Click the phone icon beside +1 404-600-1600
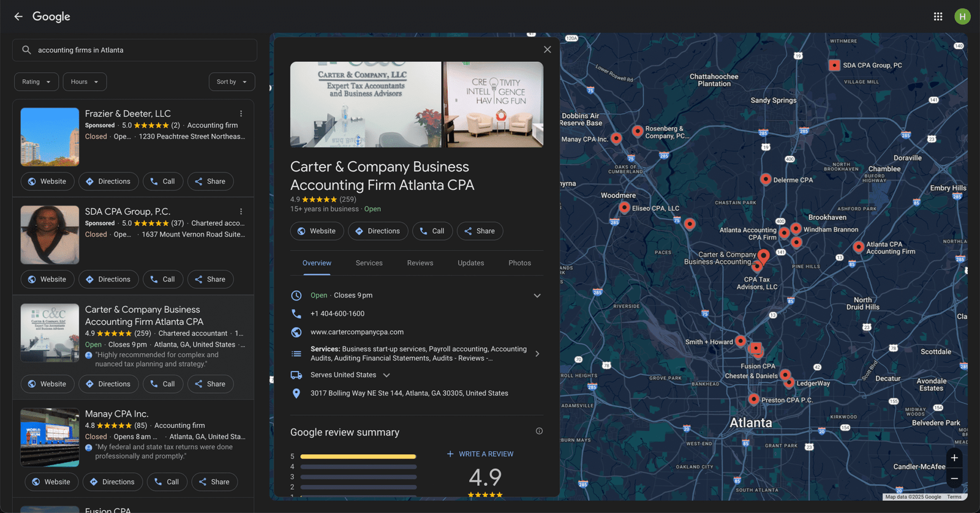Image resolution: width=980 pixels, height=513 pixels. coord(296,313)
